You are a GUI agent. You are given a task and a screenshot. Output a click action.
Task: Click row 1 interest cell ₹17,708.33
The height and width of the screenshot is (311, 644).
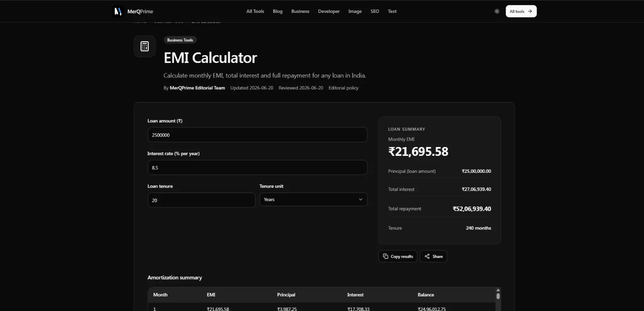(x=358, y=309)
